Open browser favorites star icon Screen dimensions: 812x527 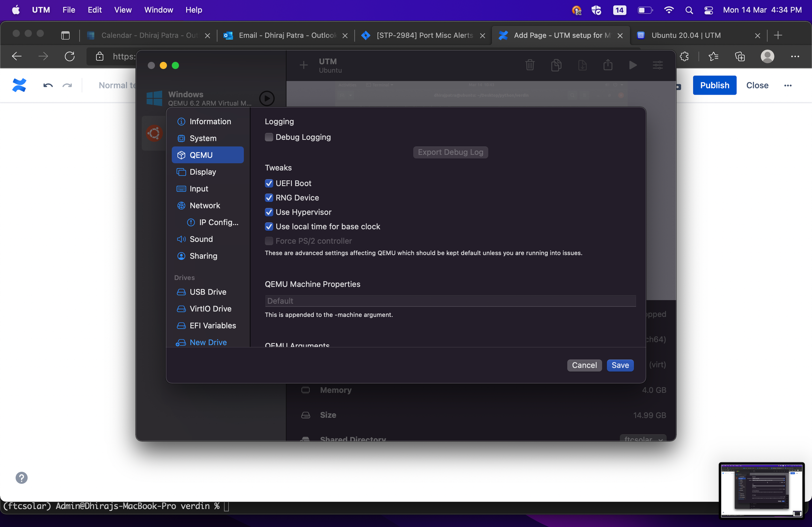pos(713,56)
